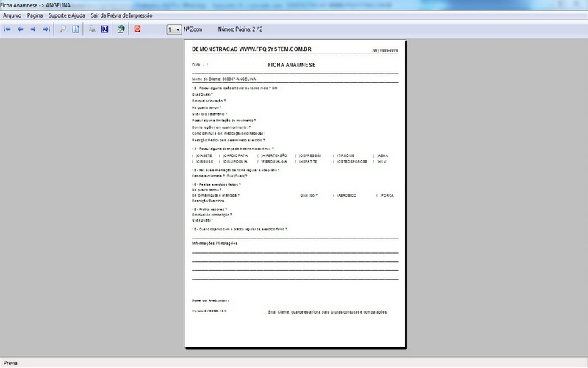Open the Página menu
This screenshot has width=588, height=368.
pos(35,15)
